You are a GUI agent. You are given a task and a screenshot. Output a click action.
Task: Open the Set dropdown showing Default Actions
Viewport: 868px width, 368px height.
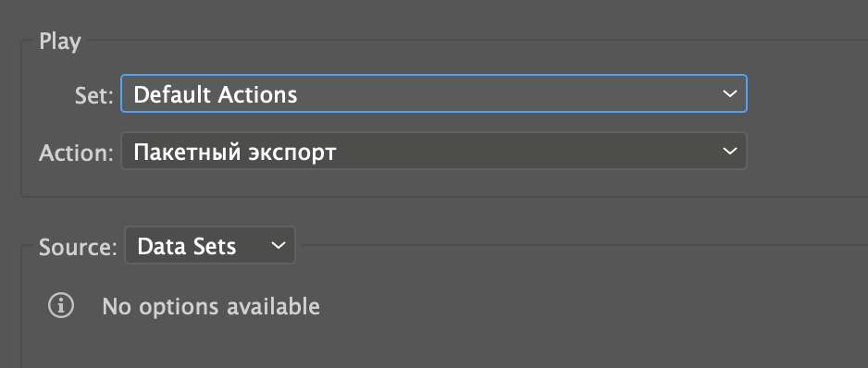434,93
